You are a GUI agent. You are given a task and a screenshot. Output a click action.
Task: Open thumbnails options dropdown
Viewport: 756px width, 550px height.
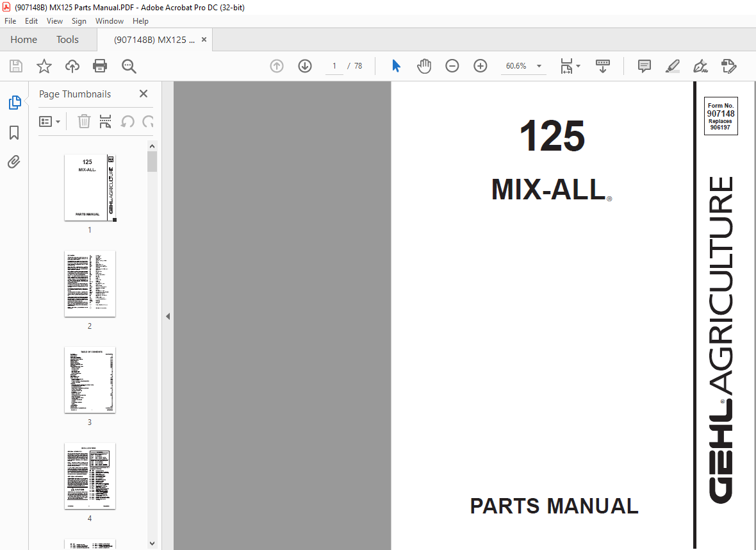pyautogui.click(x=49, y=121)
